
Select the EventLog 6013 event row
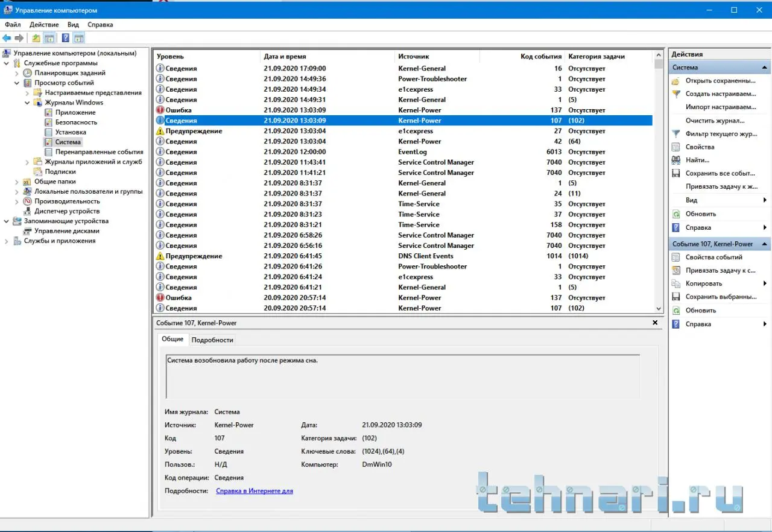click(x=403, y=152)
